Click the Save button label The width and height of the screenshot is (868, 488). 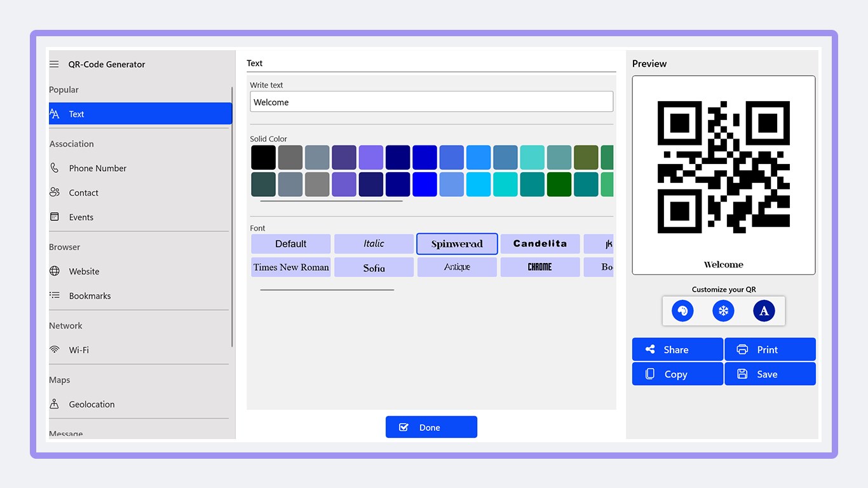point(767,374)
